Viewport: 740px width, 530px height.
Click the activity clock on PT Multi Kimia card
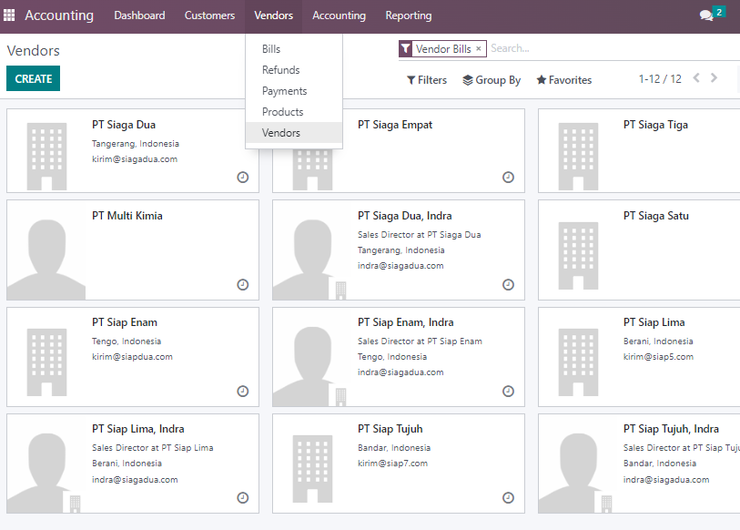243,285
